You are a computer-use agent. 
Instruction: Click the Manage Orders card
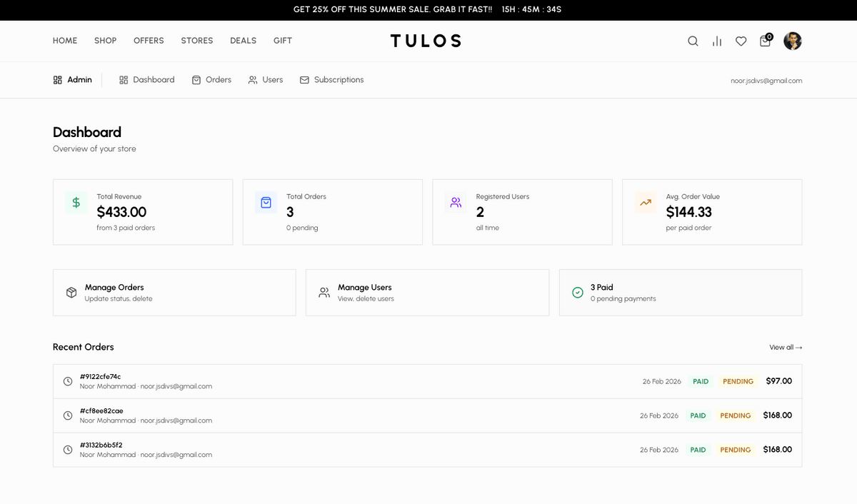[x=174, y=293]
